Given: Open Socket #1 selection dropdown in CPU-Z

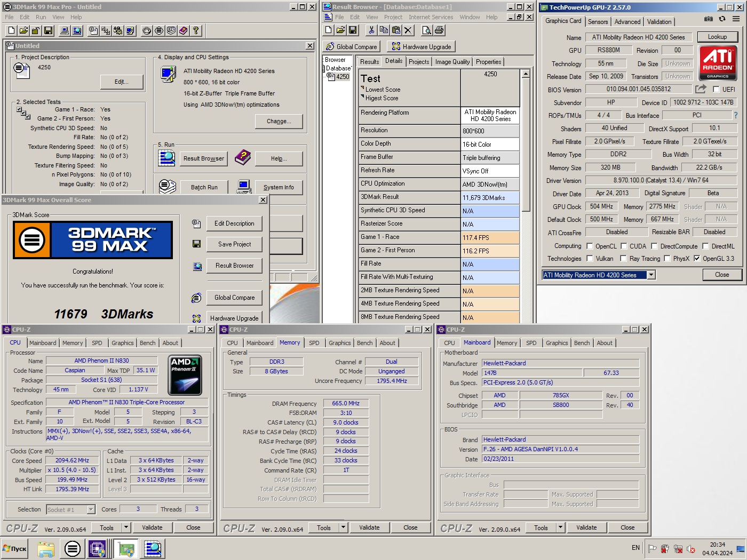Looking at the screenshot, I should tap(91, 509).
